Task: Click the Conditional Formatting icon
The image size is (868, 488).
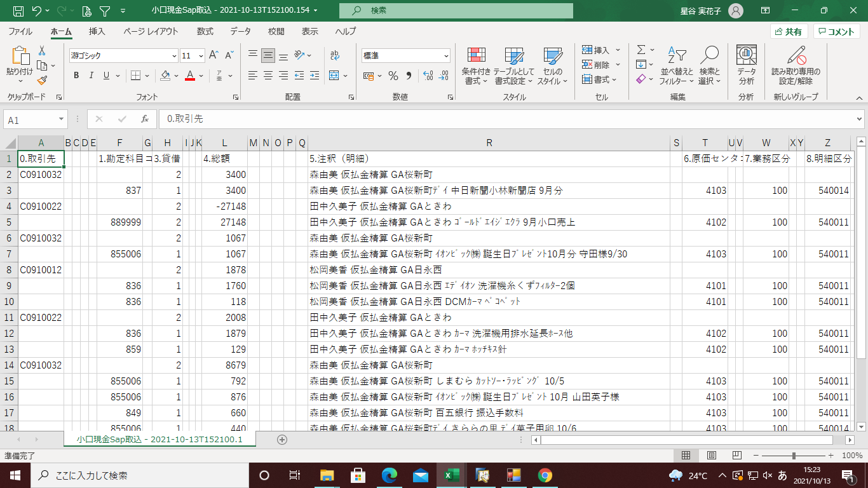Action: tap(476, 58)
